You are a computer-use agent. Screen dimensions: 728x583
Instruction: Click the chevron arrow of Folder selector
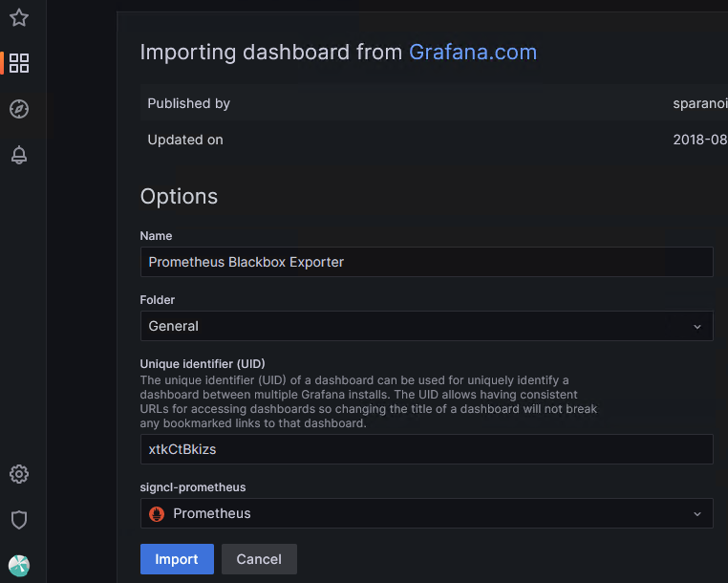click(x=696, y=326)
